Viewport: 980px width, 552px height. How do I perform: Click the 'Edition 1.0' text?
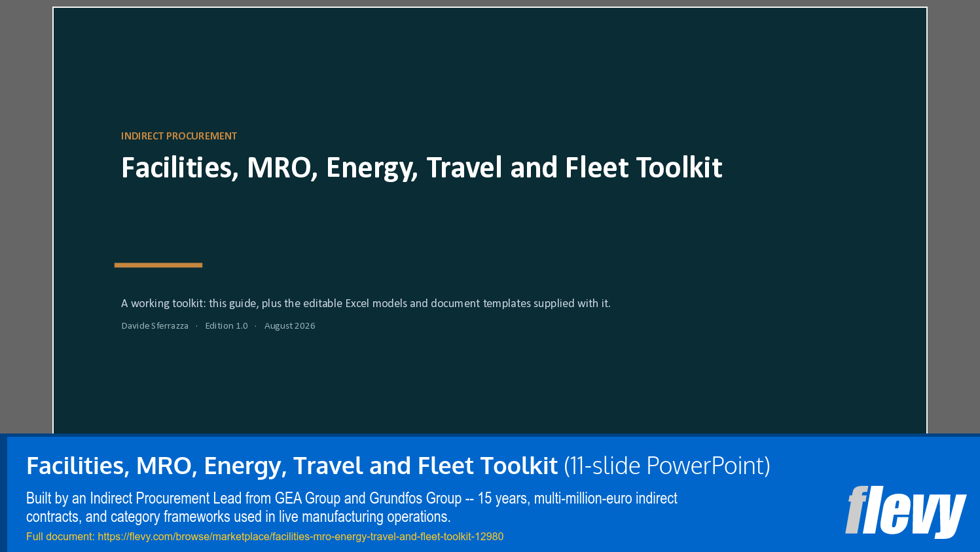pos(227,325)
